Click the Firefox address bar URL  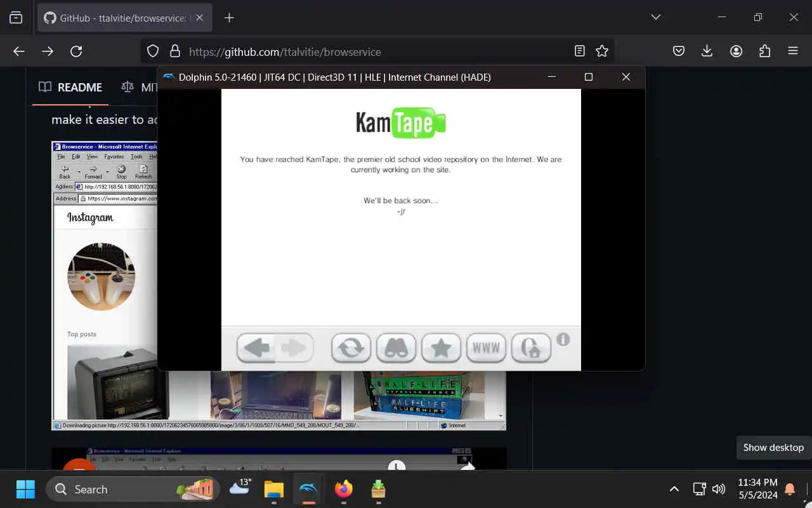[x=285, y=52]
